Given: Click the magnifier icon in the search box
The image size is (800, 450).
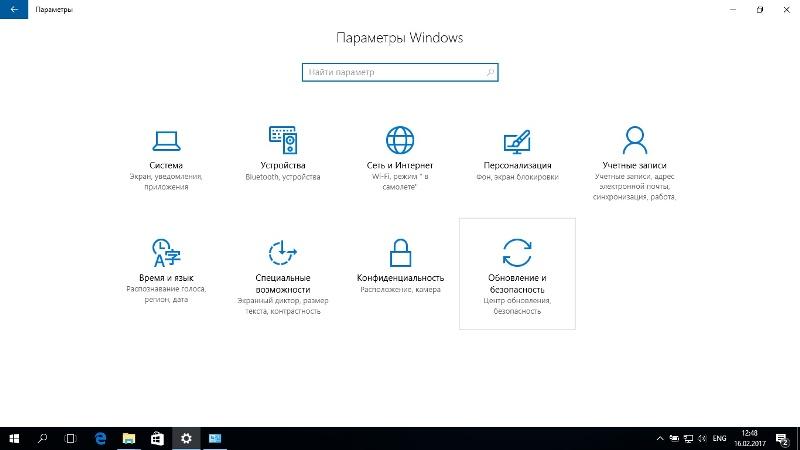Looking at the screenshot, I should [x=490, y=72].
